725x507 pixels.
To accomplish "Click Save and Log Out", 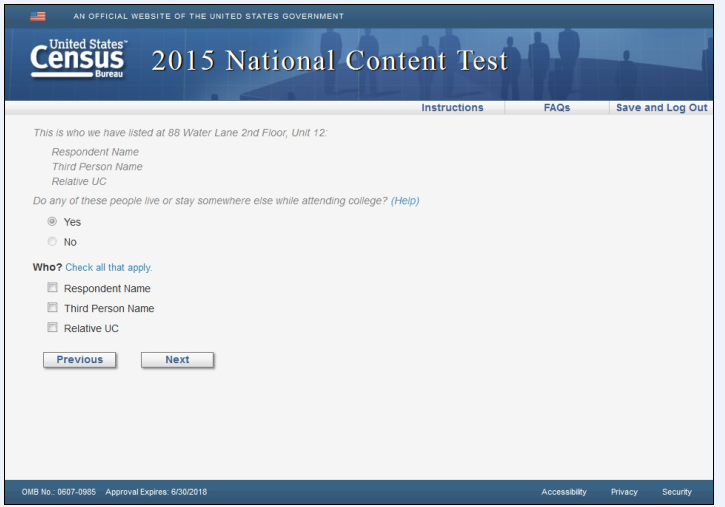I will (662, 108).
